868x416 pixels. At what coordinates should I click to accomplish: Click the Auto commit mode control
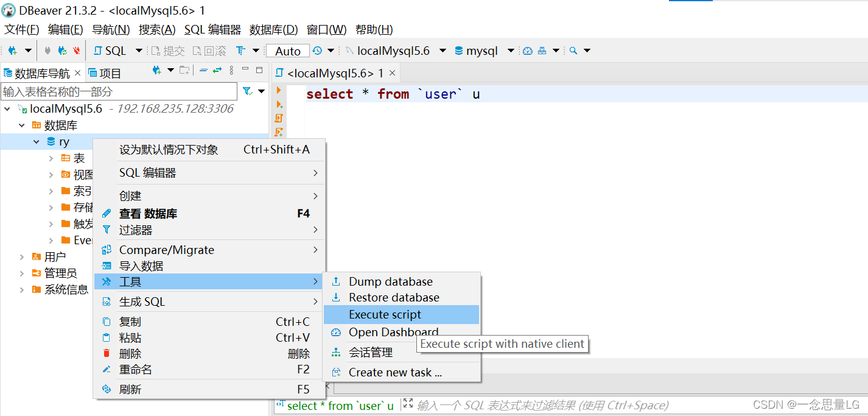287,51
